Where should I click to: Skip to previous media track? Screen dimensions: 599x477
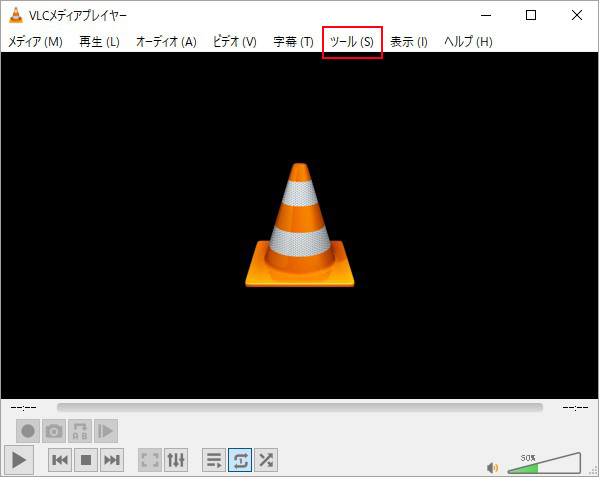pyautogui.click(x=60, y=460)
